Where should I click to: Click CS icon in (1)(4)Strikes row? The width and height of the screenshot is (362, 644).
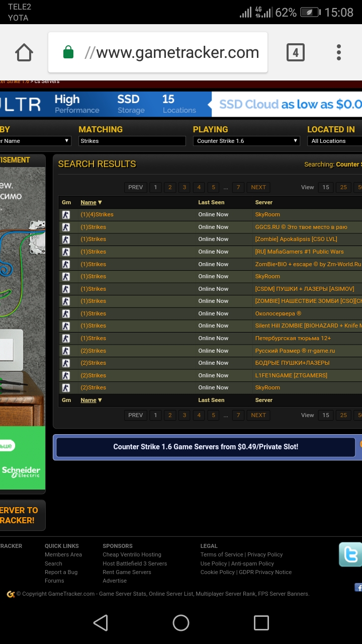pos(66,215)
